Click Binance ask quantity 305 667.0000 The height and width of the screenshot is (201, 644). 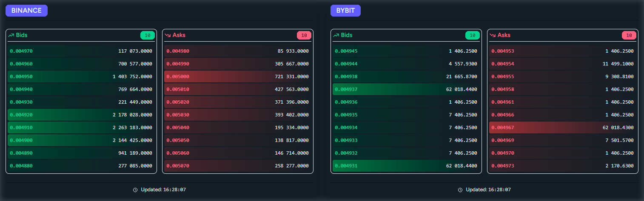[292, 64]
